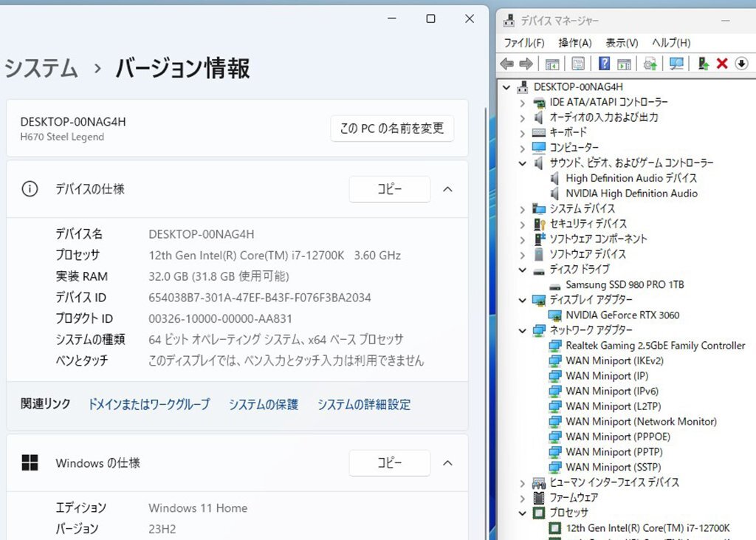This screenshot has height=540, width=756.
Task: Expand the コンピューター node arrow
Action: pyautogui.click(x=523, y=148)
